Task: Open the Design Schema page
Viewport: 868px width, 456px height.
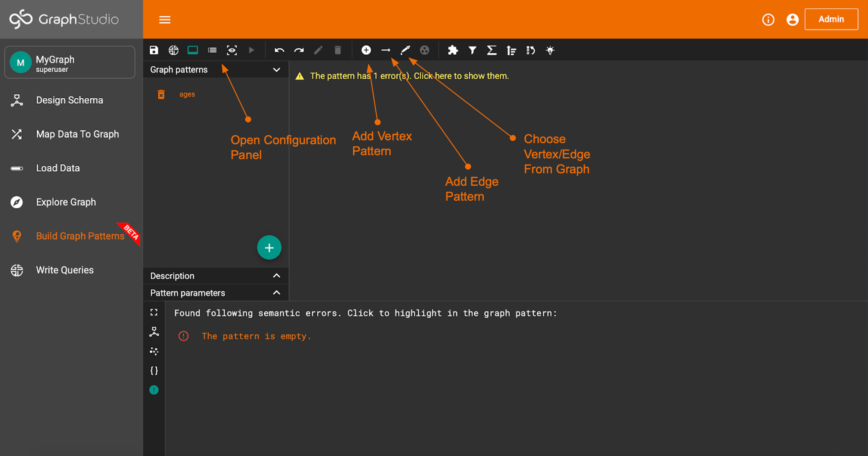Action: coord(69,100)
